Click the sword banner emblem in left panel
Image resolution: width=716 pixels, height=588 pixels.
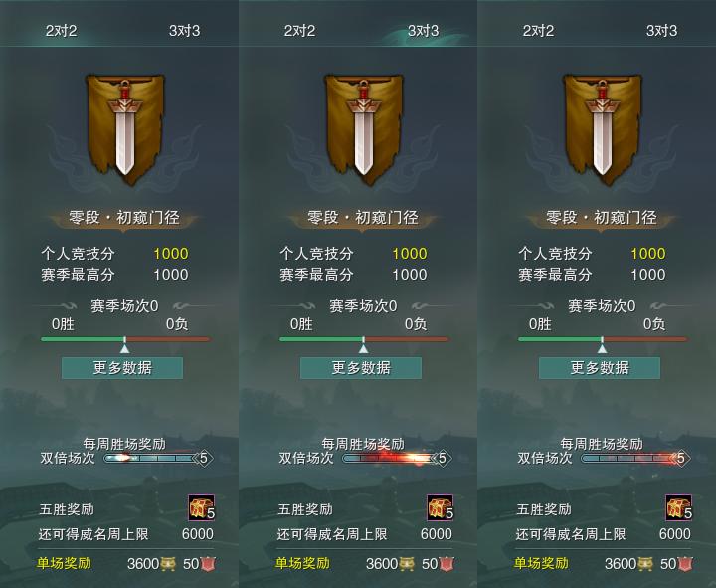125,129
